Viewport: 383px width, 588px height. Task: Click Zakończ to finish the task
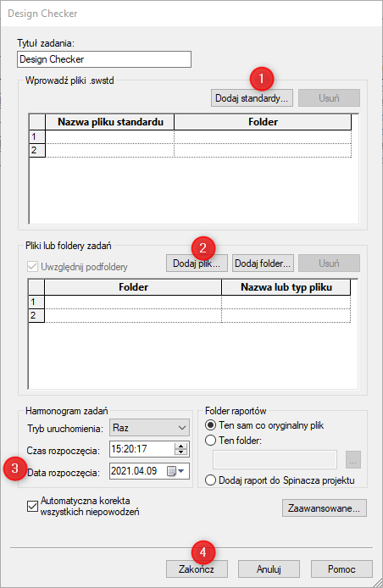pyautogui.click(x=197, y=569)
